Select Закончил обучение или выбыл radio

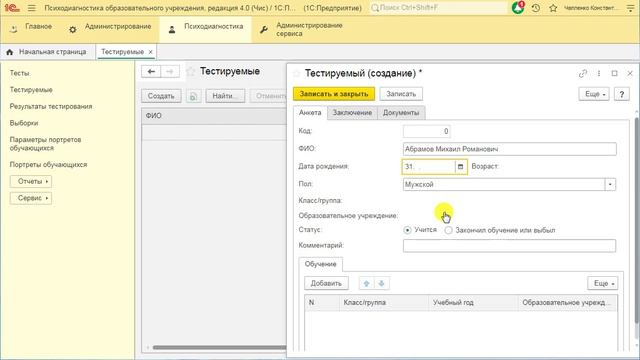click(448, 230)
